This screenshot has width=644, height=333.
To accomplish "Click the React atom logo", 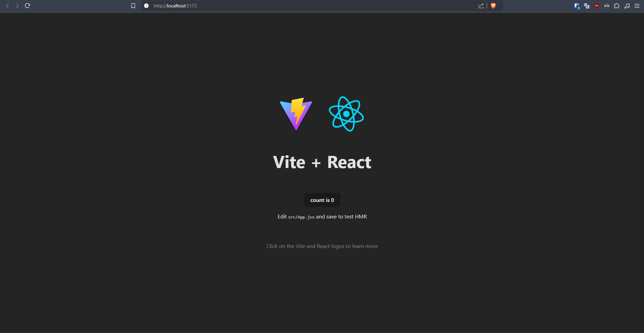I will pyautogui.click(x=346, y=114).
